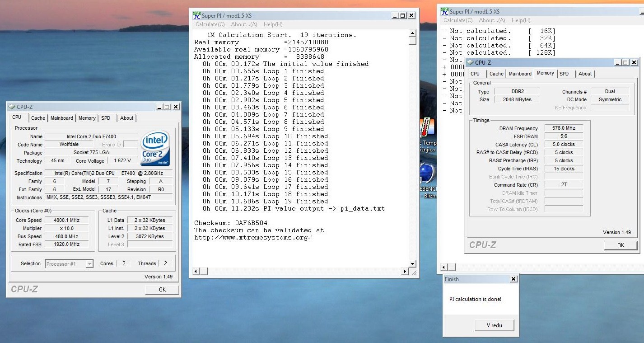Switch to Mainboard tab in CPU-Z Memory window
Screen dimensions: 644x343
pos(520,74)
